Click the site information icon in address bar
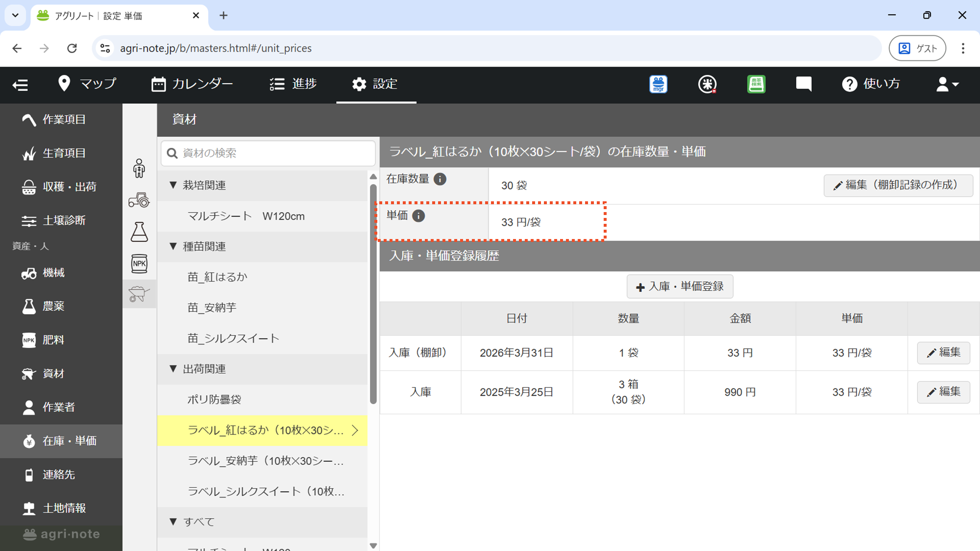Viewport: 980px width, 551px height. 105,48
